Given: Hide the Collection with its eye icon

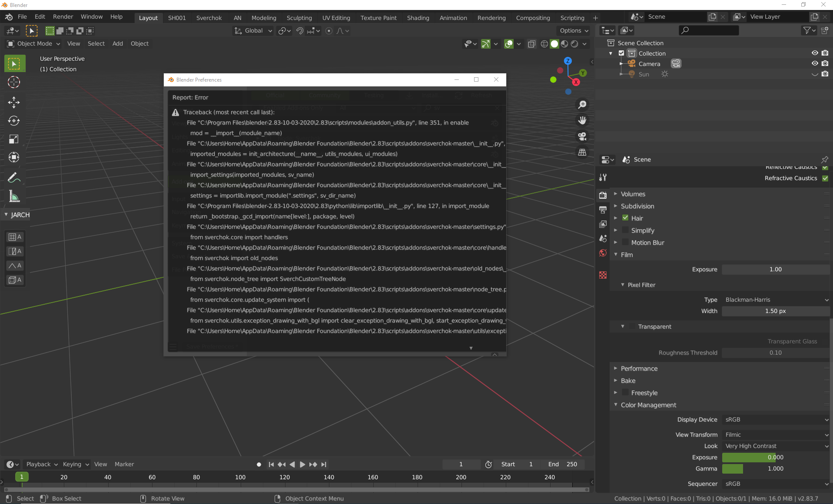Looking at the screenshot, I should click(815, 53).
